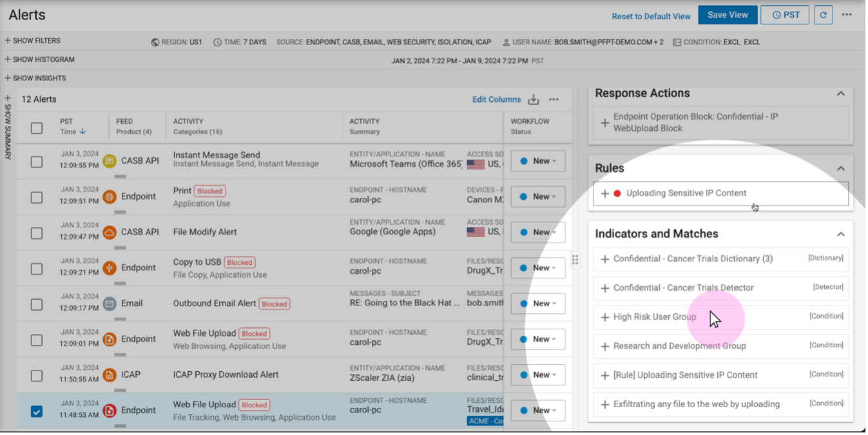
Task: Expand Endpoint Operation Block response action
Action: pyautogui.click(x=604, y=122)
